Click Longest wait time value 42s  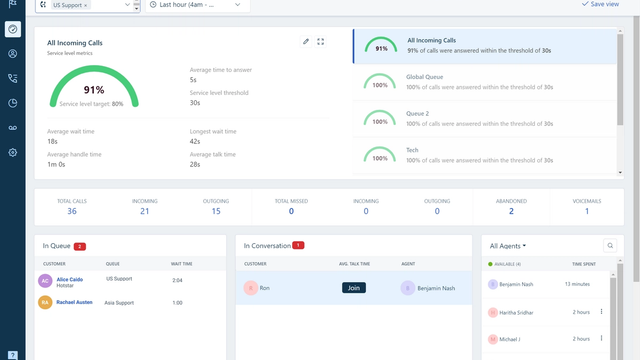point(195,141)
